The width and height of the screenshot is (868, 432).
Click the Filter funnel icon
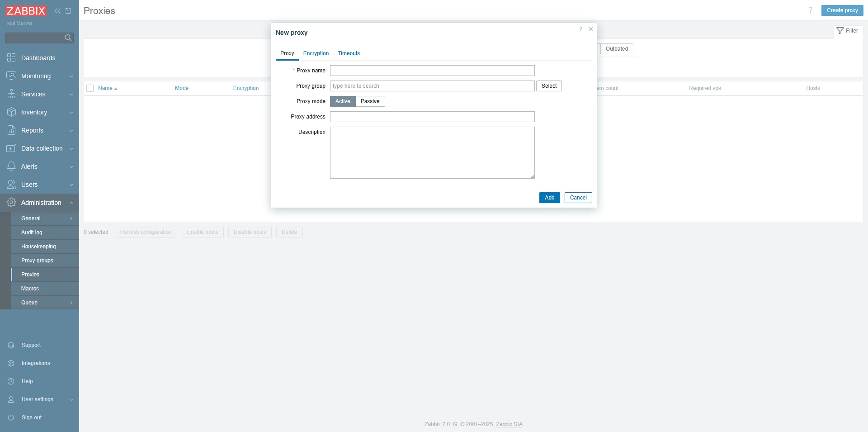click(840, 31)
